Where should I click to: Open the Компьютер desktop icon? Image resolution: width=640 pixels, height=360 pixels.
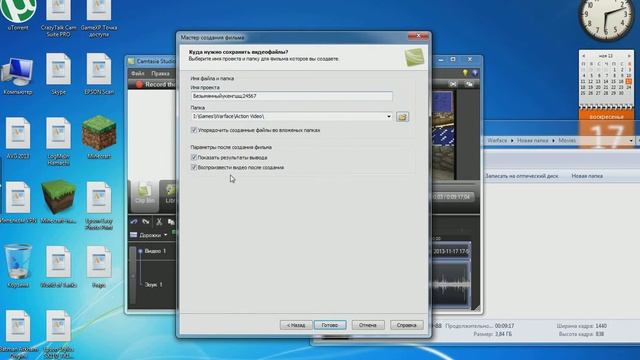[x=18, y=76]
